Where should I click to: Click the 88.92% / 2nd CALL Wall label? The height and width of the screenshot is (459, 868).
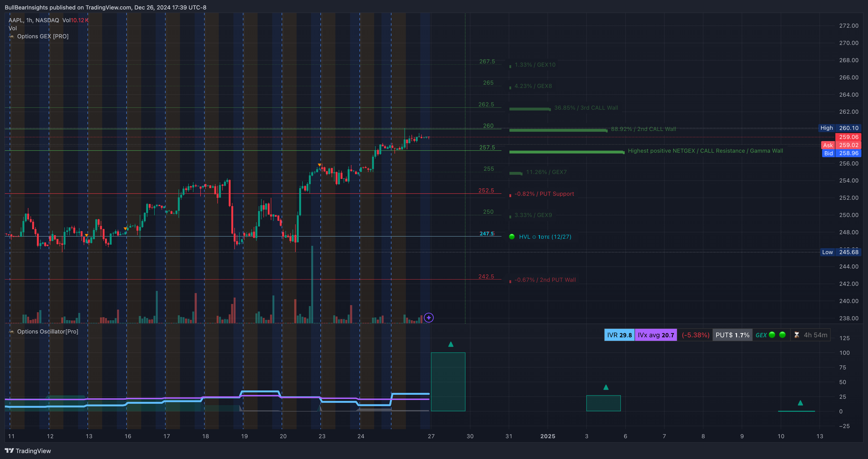(x=643, y=129)
